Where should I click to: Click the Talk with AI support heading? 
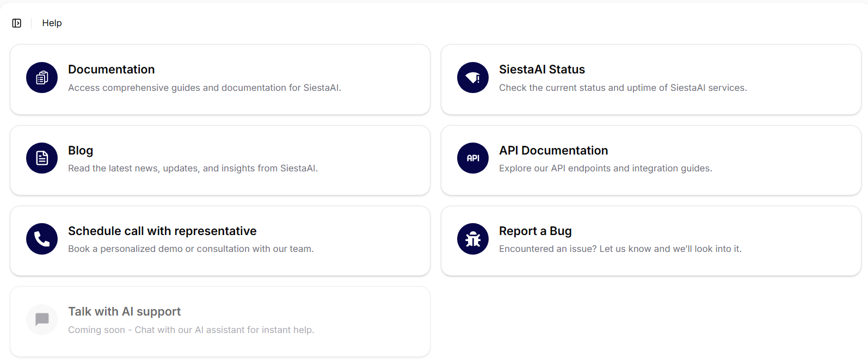click(x=124, y=312)
